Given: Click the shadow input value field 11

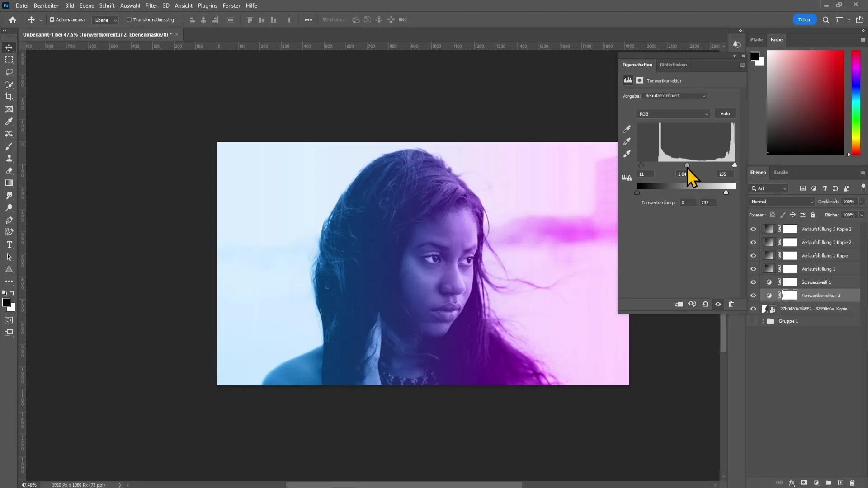Looking at the screenshot, I should tap(645, 174).
